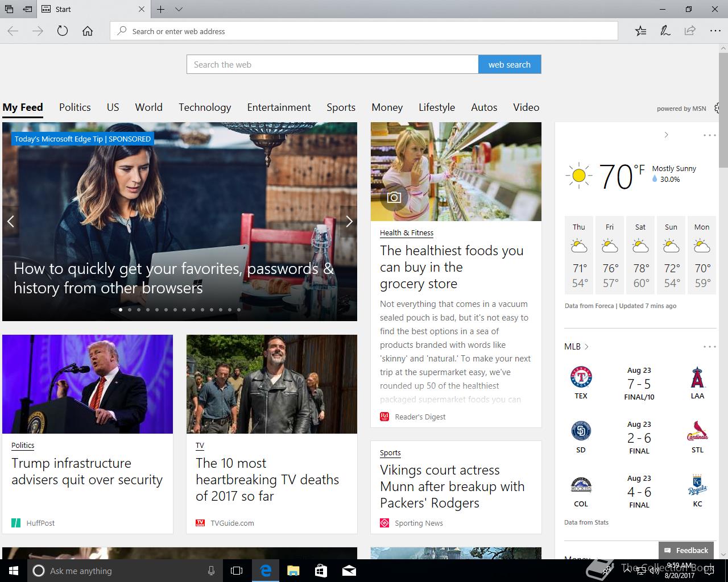Select the Colorado Rockies logo
The width and height of the screenshot is (728, 582).
[x=581, y=485]
